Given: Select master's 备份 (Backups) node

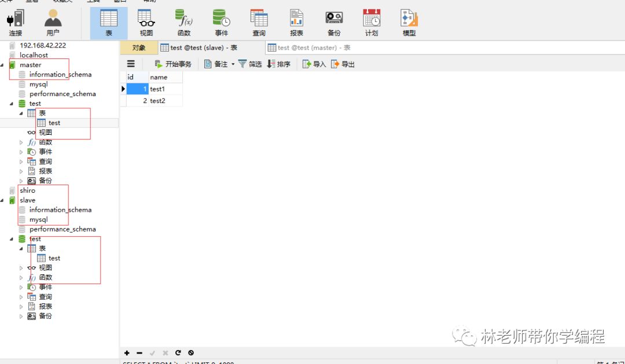Looking at the screenshot, I should click(46, 181).
